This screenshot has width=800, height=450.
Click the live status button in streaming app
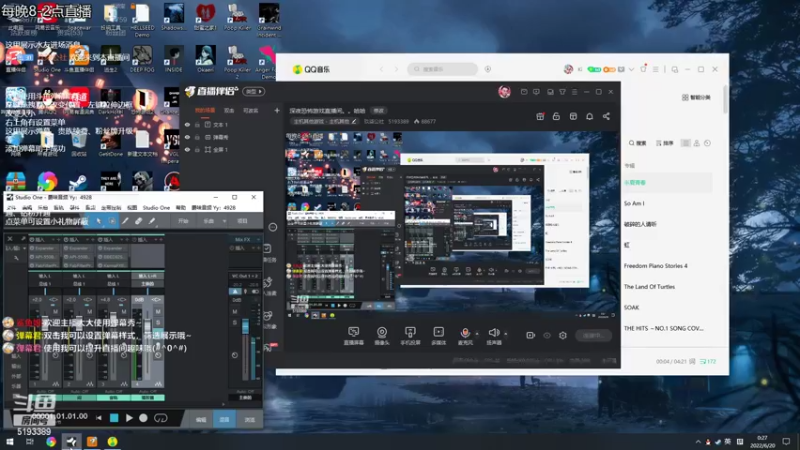tap(593, 335)
